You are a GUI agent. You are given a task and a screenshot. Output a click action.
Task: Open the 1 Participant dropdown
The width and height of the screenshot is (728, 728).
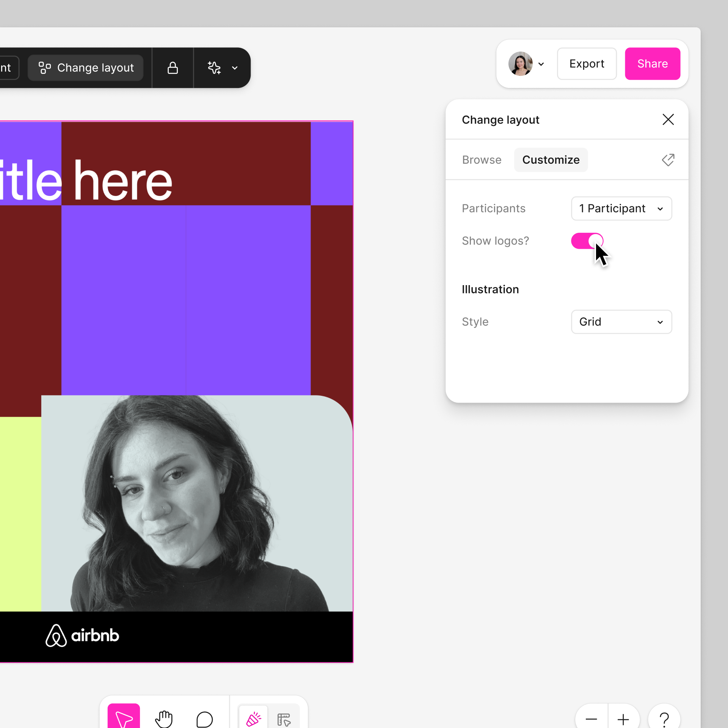pos(621,208)
